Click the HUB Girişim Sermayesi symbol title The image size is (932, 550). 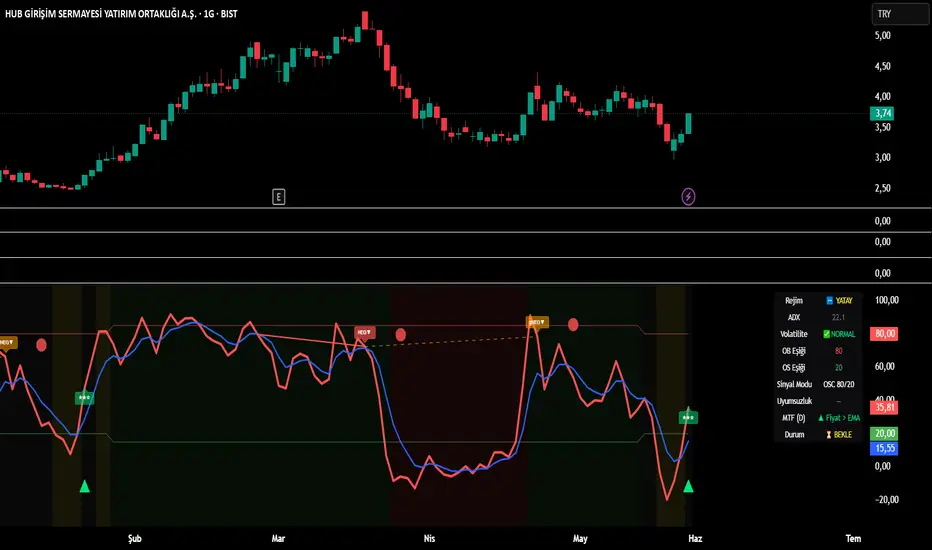click(100, 14)
